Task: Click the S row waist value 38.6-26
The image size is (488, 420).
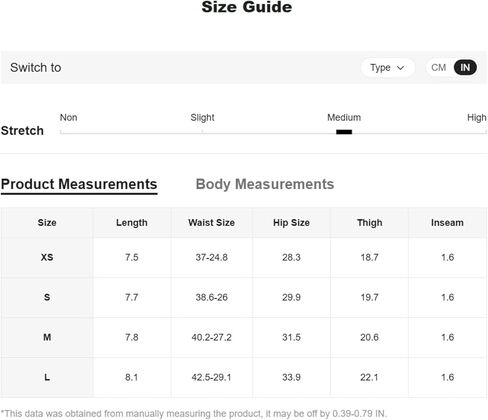Action: (x=211, y=297)
